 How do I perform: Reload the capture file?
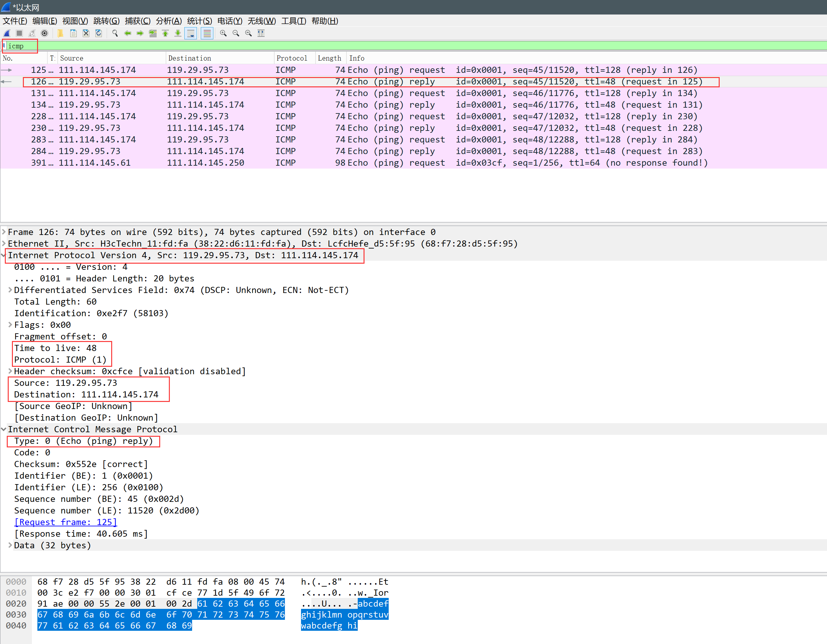tap(98, 33)
